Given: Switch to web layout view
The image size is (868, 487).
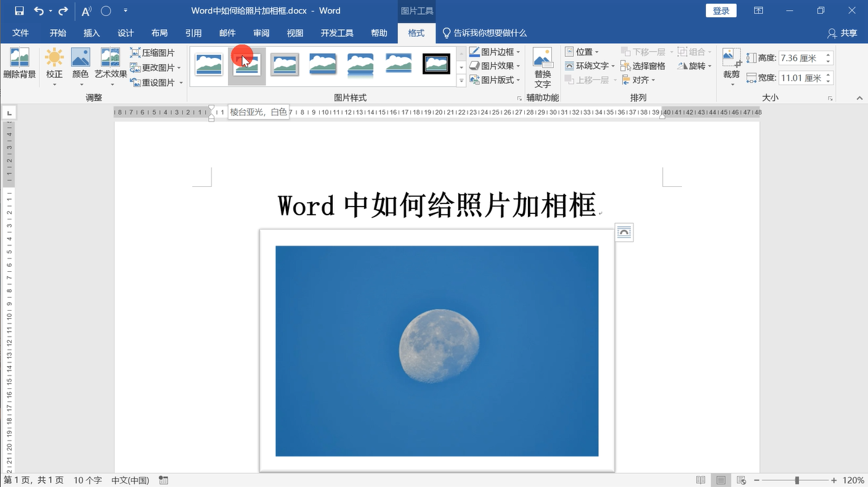Looking at the screenshot, I should click(741, 480).
